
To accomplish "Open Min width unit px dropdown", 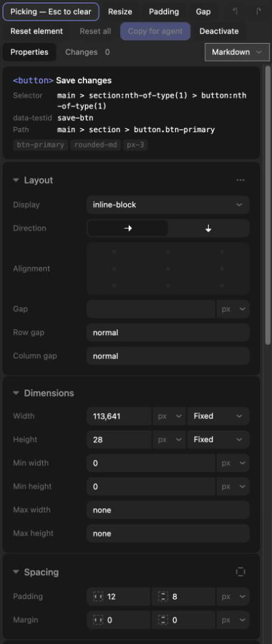I will pos(233,463).
